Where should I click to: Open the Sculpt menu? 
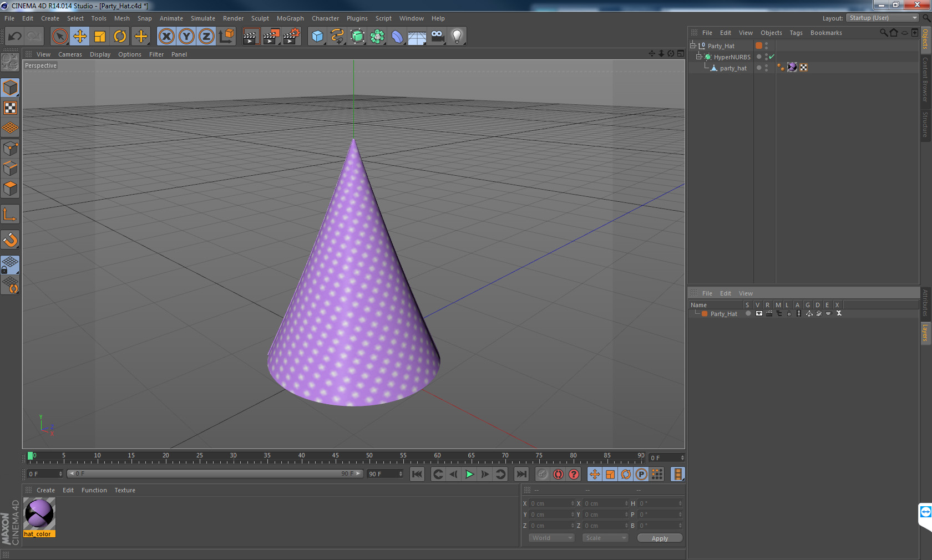260,18
